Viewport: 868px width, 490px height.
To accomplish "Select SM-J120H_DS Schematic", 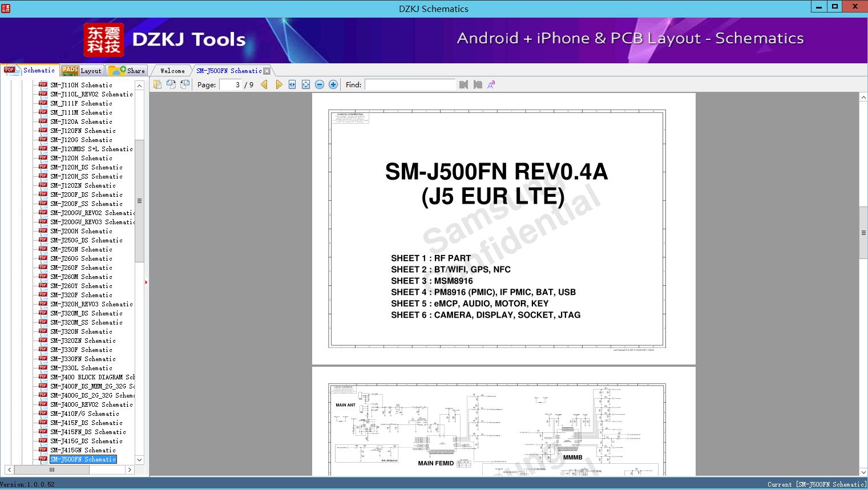I will click(86, 167).
